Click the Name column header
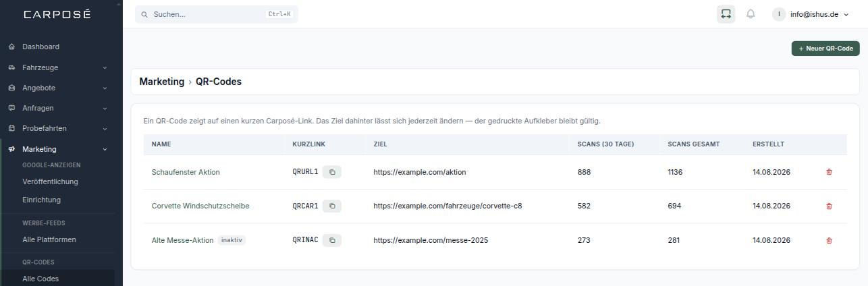Image resolution: width=868 pixels, height=286 pixels. coord(161,144)
